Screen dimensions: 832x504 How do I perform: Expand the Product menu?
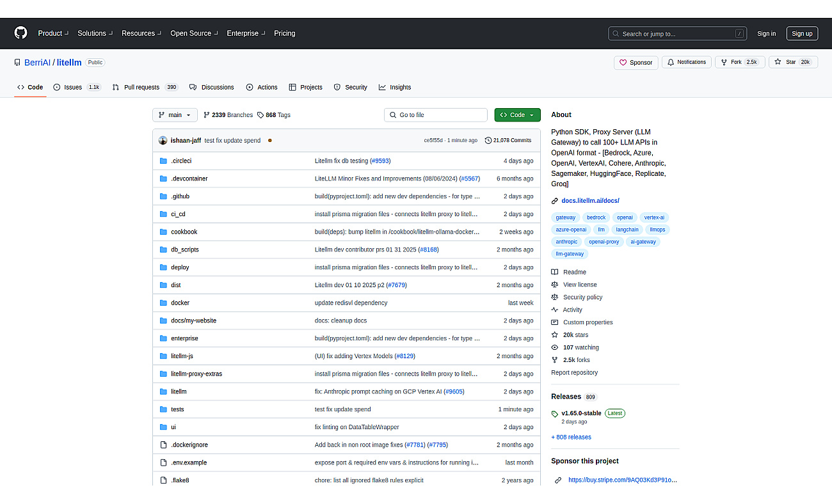[x=53, y=33]
